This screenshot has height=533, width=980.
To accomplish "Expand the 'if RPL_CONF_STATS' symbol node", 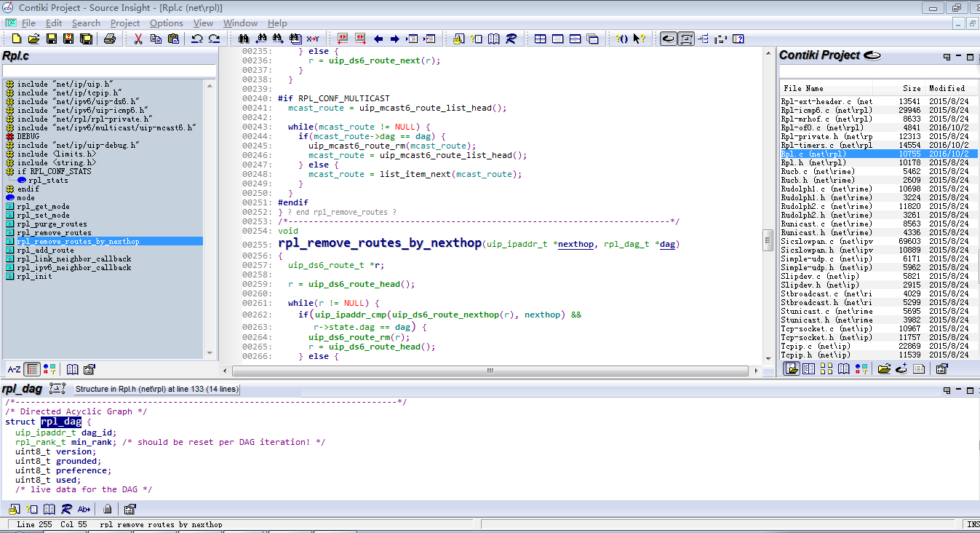I will click(x=9, y=171).
